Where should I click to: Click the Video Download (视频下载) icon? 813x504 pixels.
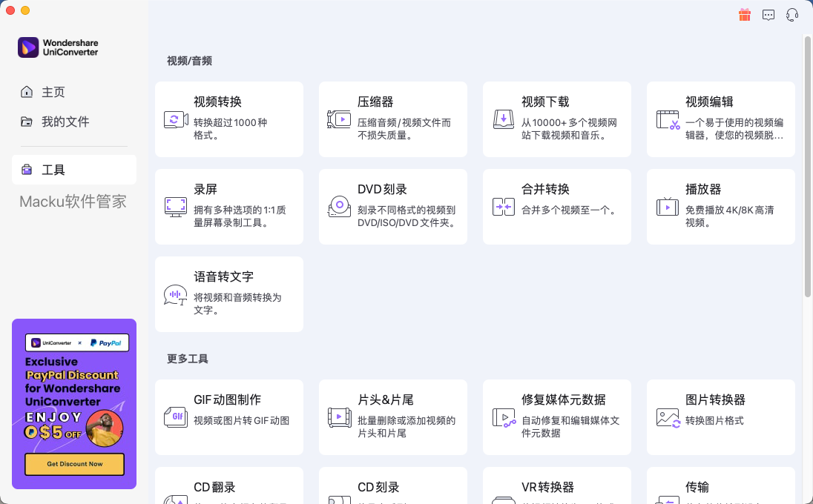504,119
